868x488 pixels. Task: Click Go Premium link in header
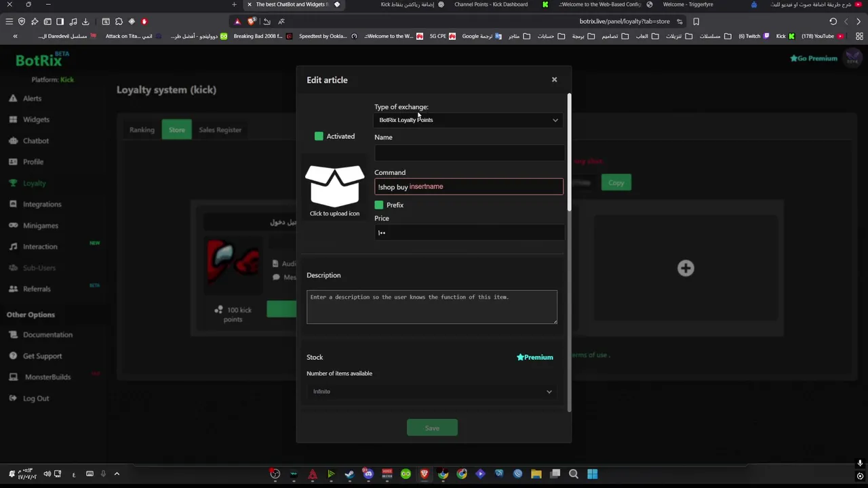point(814,58)
